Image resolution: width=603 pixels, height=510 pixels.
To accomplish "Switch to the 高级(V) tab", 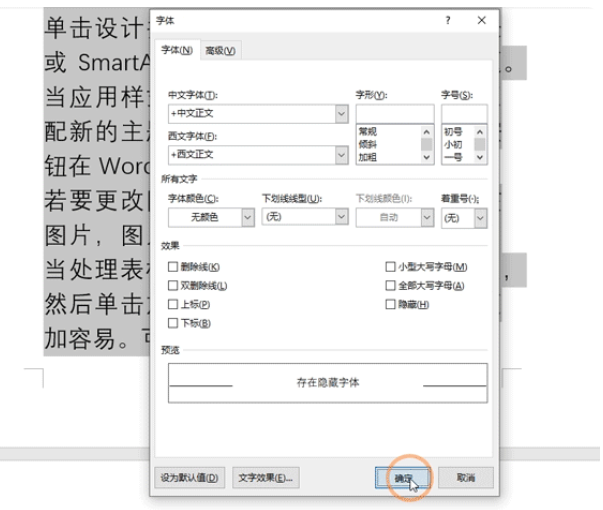I will point(220,51).
